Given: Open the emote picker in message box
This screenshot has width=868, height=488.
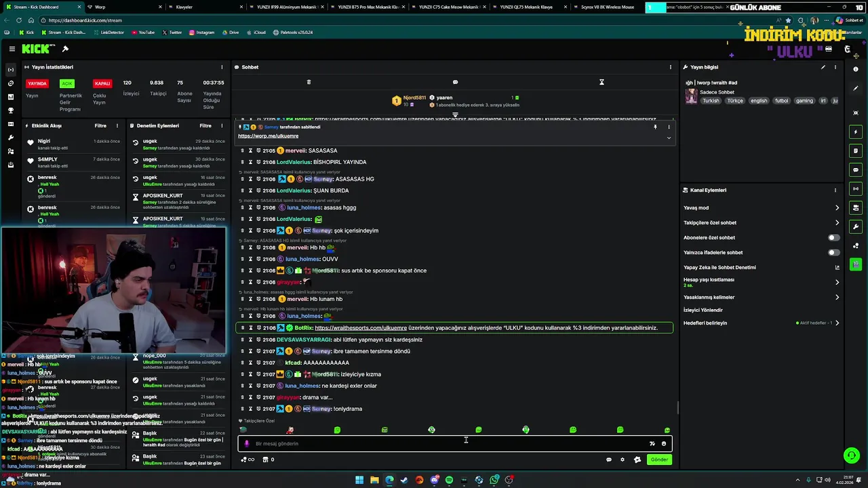Looking at the screenshot, I should click(664, 443).
